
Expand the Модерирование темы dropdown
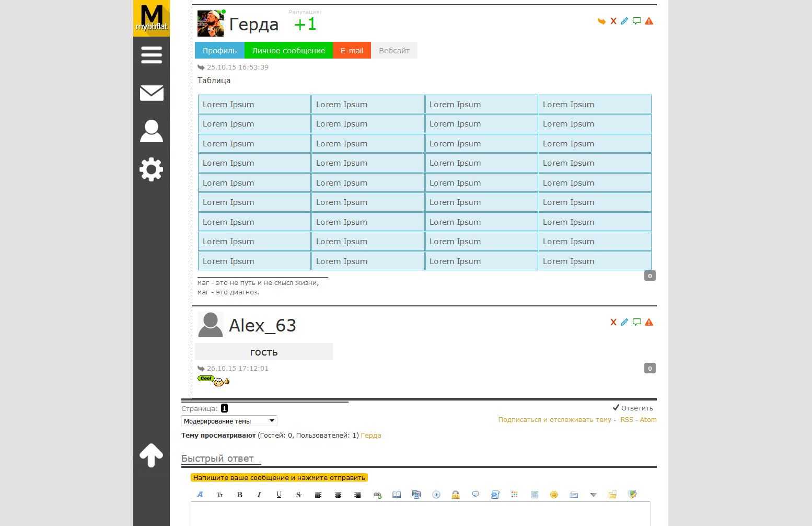pyautogui.click(x=229, y=421)
